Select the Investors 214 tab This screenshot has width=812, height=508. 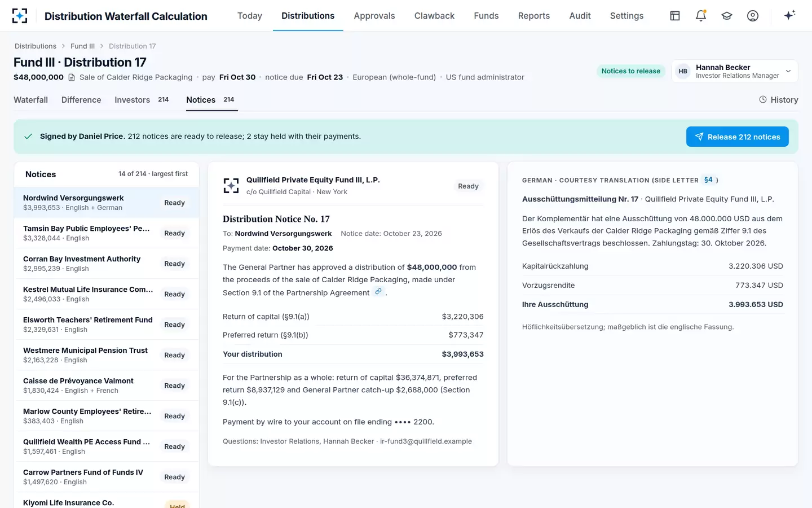point(142,100)
